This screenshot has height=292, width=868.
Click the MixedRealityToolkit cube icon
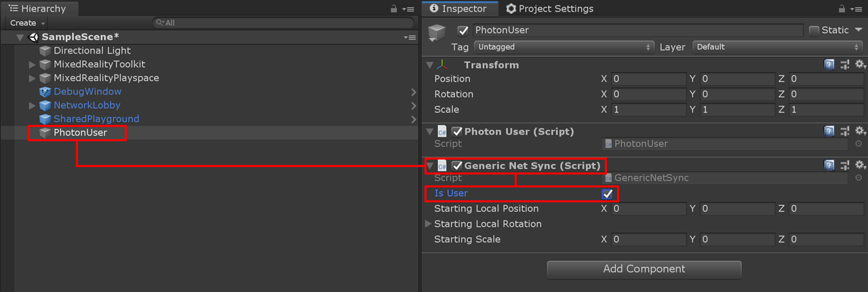(x=45, y=65)
